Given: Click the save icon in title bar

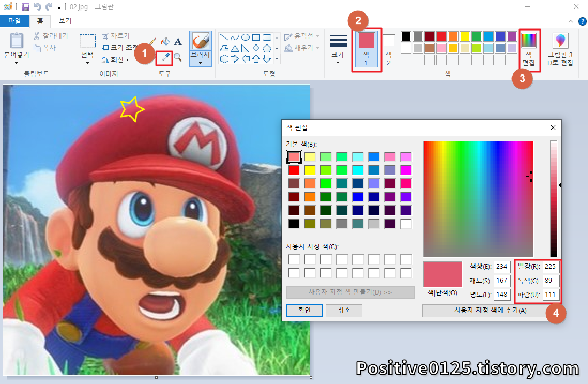Looking at the screenshot, I should pyautogui.click(x=26, y=7).
